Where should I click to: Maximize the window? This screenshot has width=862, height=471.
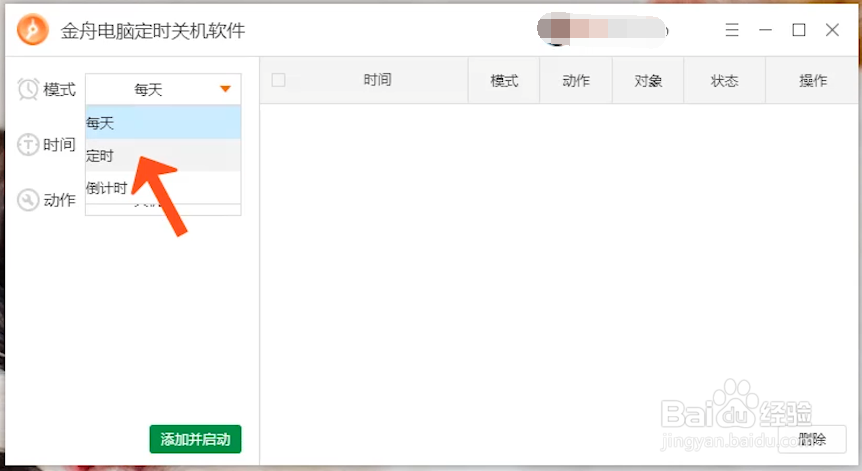799,30
